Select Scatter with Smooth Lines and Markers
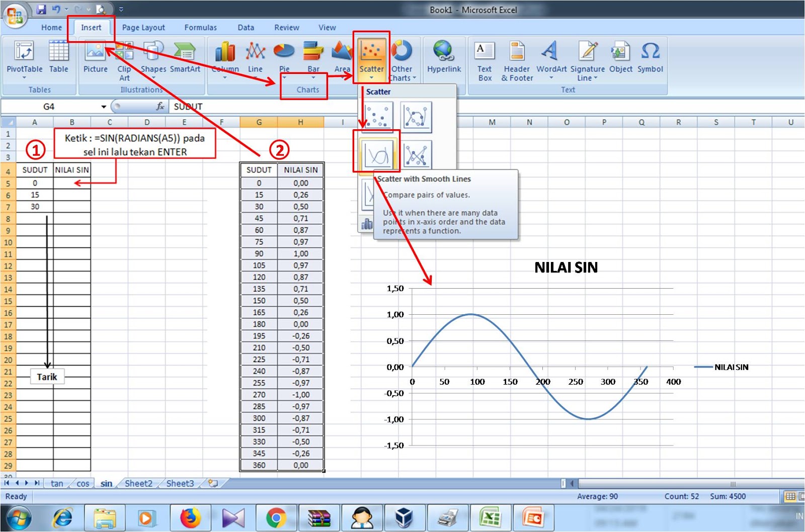Image resolution: width=805 pixels, height=532 pixels. 417,117
